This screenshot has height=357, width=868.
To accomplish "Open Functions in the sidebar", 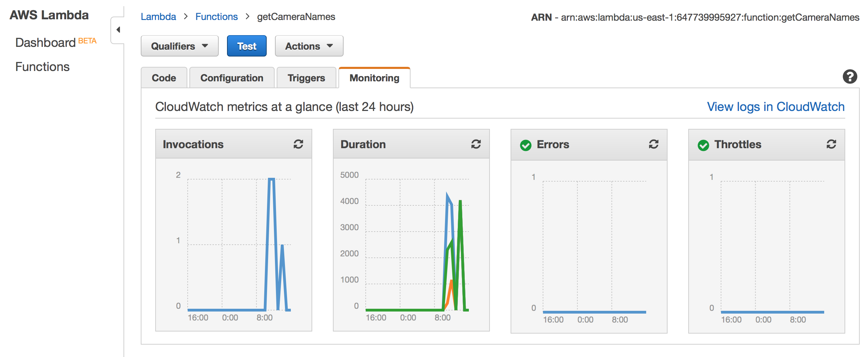I will [x=42, y=67].
